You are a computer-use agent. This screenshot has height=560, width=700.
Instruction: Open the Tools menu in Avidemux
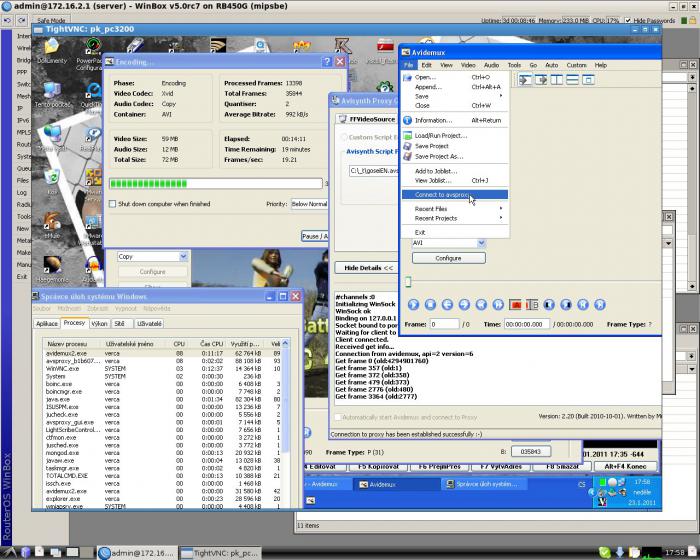tap(514, 65)
